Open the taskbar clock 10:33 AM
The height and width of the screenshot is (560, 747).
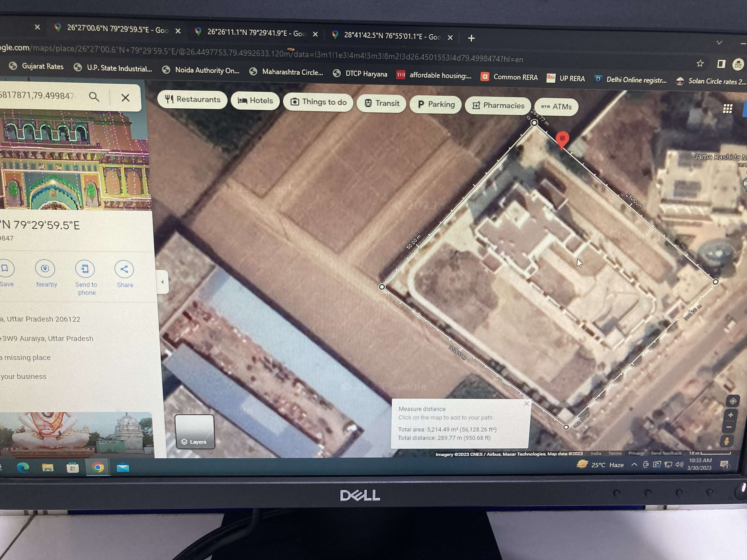click(700, 464)
